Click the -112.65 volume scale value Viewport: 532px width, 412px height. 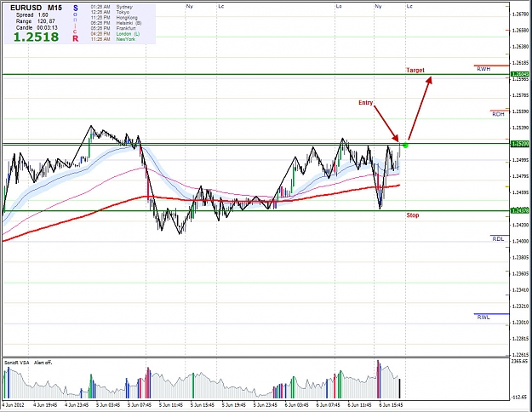pyautogui.click(x=520, y=397)
